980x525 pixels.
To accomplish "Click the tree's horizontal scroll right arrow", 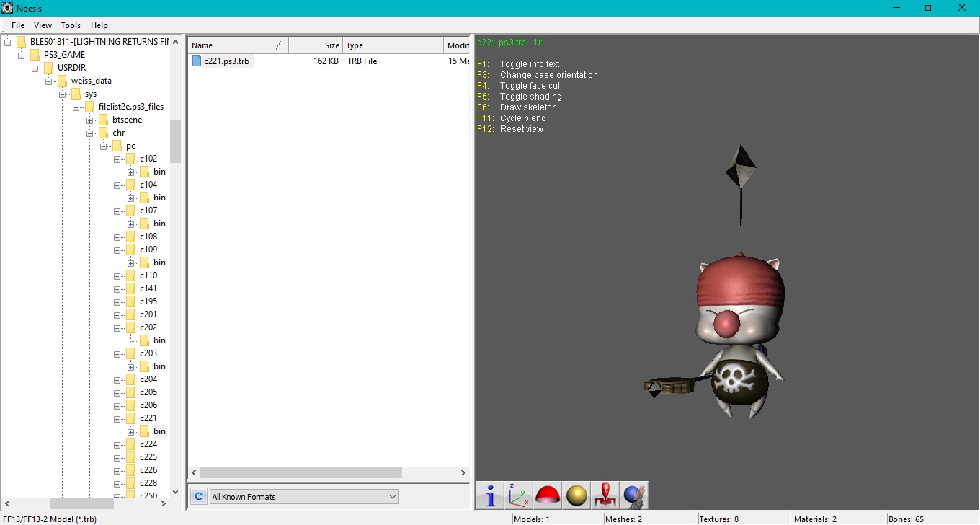I will [164, 503].
